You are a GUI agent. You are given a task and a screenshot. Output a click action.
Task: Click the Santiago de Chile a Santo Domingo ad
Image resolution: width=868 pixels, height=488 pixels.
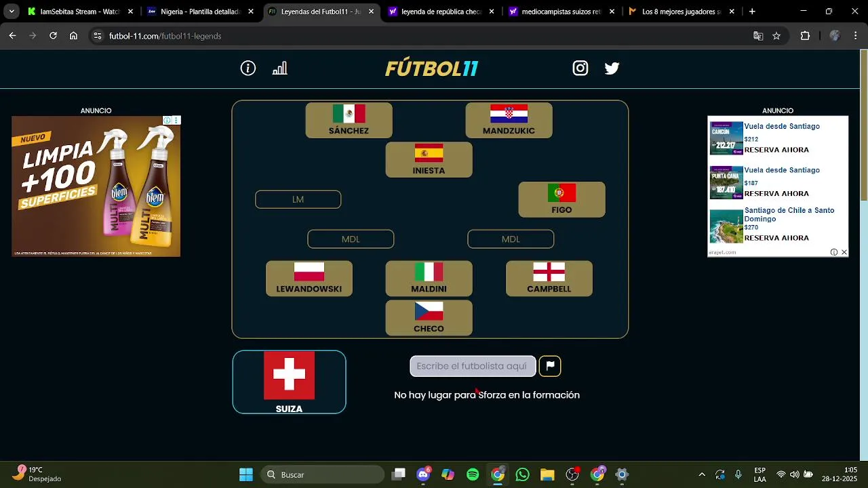point(778,226)
